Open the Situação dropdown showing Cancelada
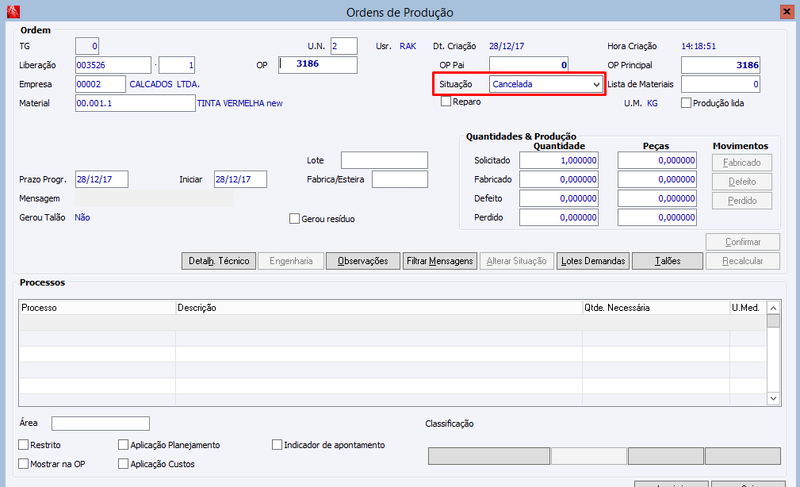The height and width of the screenshot is (487, 800). [545, 84]
